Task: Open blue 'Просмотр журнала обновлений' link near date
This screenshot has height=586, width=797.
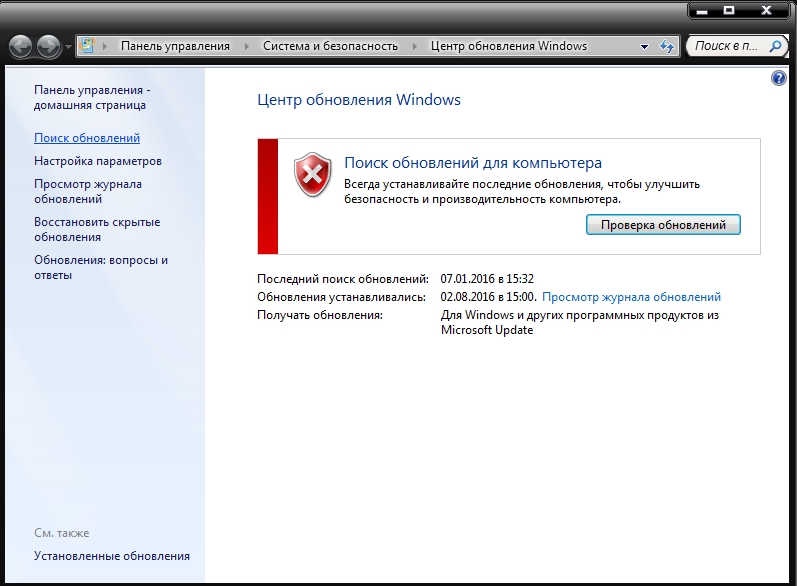Action: pyautogui.click(x=631, y=297)
